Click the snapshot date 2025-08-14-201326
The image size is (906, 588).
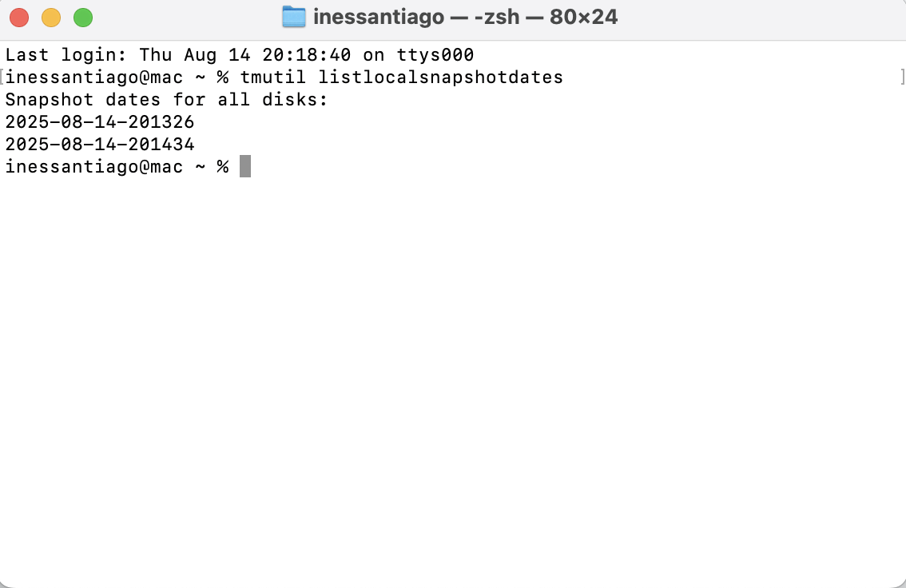click(x=99, y=121)
